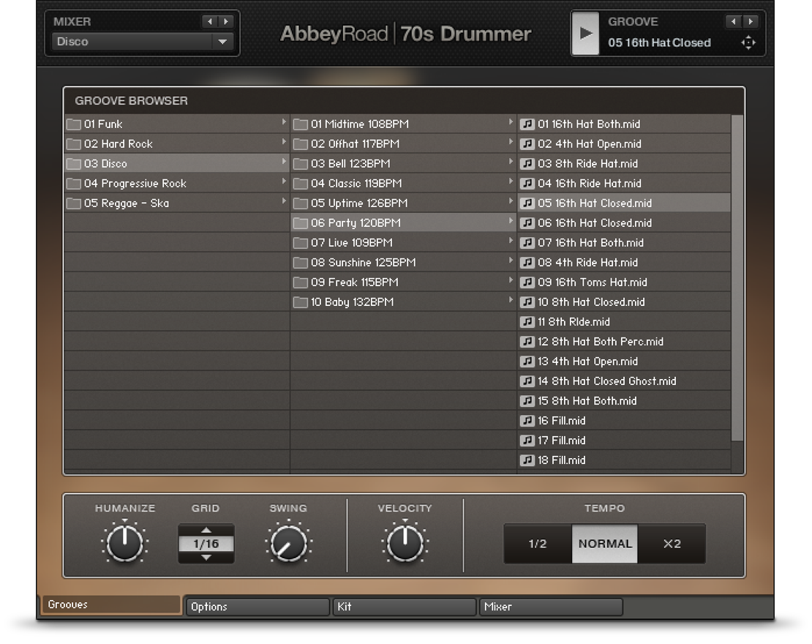Set tempo to NORMAL
This screenshot has height=644, width=812.
pyautogui.click(x=605, y=544)
